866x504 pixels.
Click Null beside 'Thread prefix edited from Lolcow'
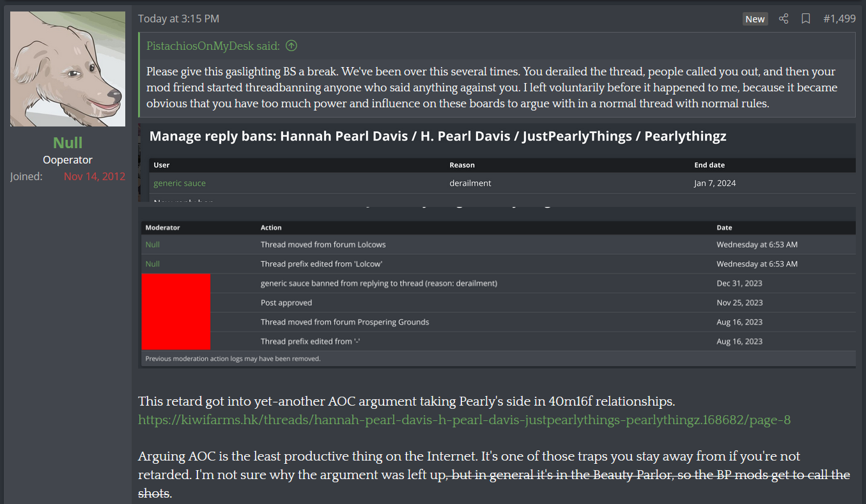pyautogui.click(x=153, y=264)
